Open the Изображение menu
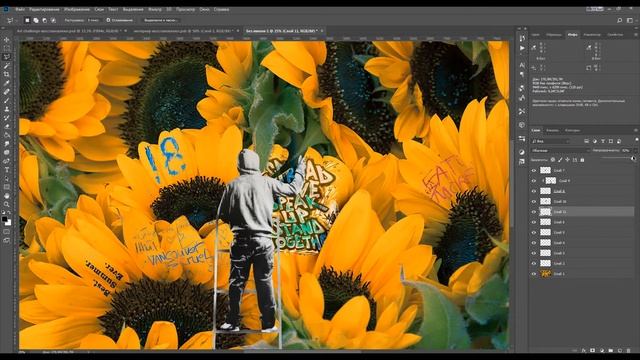 (x=77, y=9)
